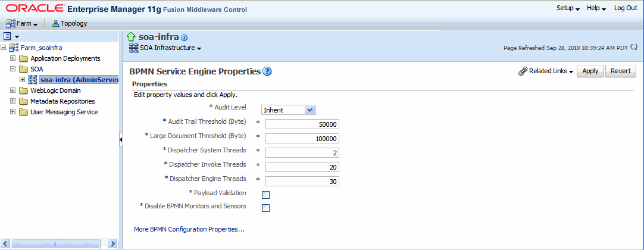This screenshot has width=644, height=250.
Task: Expand the Metadata Repositories node
Action: pos(12,101)
